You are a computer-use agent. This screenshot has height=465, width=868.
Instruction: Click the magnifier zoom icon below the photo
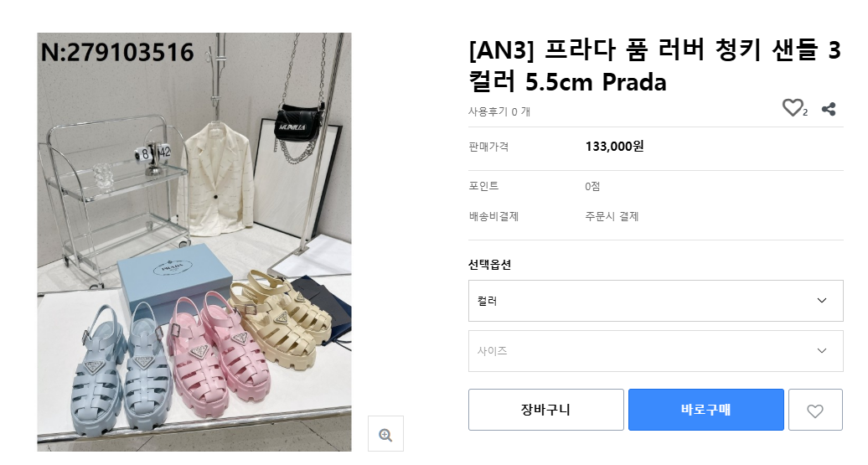385,434
